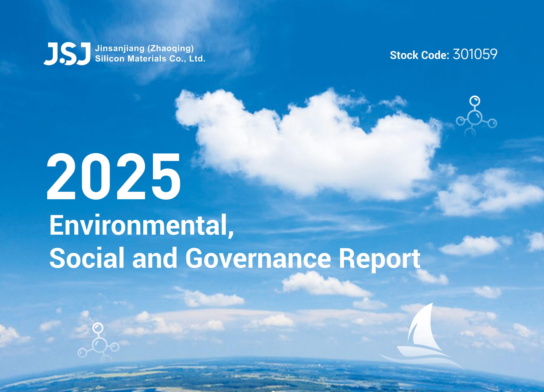Click the large 2025 heading
The width and height of the screenshot is (544, 392).
click(x=113, y=177)
